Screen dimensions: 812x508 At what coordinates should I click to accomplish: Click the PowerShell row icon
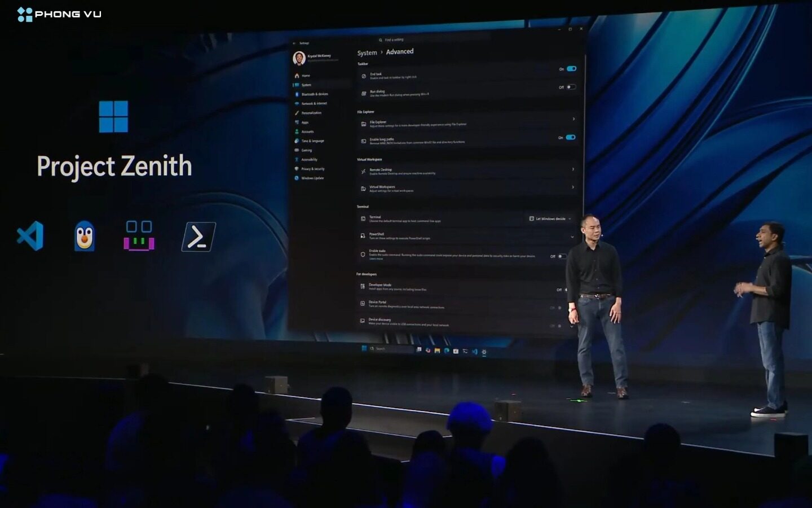[363, 236]
